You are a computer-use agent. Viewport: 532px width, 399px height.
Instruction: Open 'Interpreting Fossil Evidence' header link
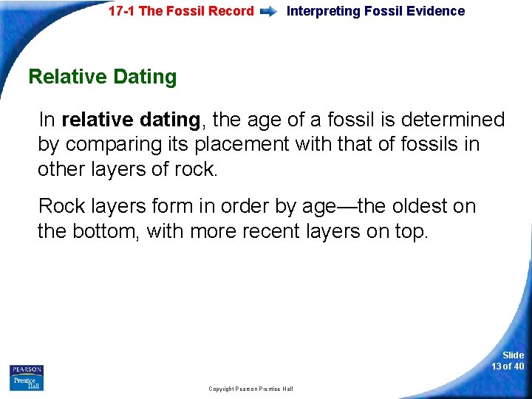375,11
